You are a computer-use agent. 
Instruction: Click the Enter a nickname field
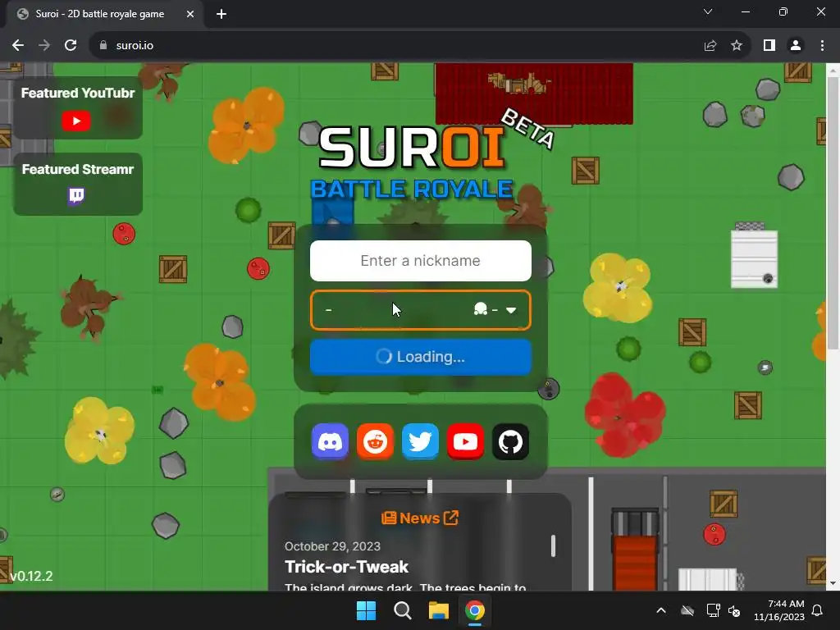pos(421,261)
